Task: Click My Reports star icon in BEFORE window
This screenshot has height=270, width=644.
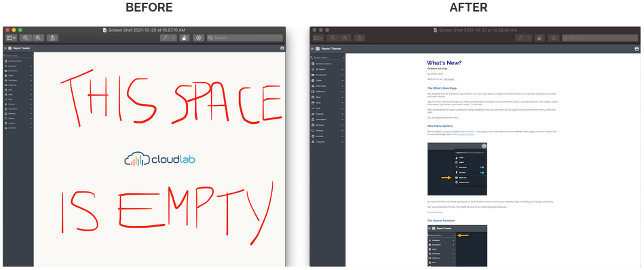Action: pos(5,66)
